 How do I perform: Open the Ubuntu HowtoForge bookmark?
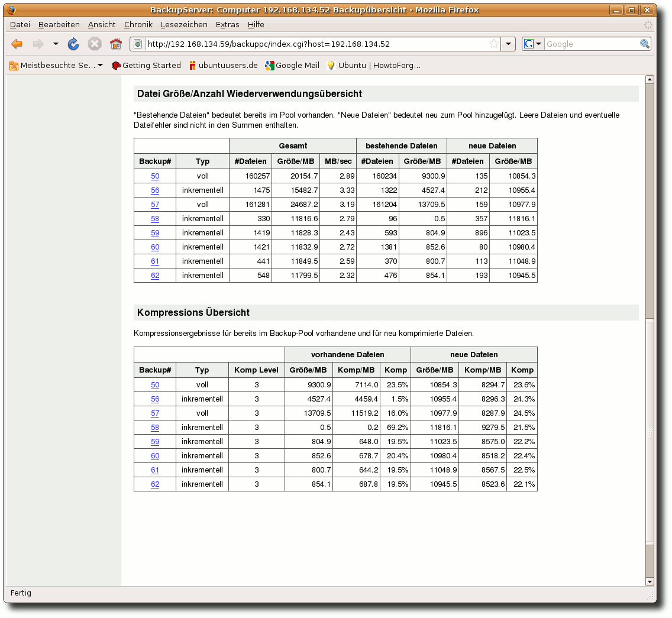click(x=374, y=65)
